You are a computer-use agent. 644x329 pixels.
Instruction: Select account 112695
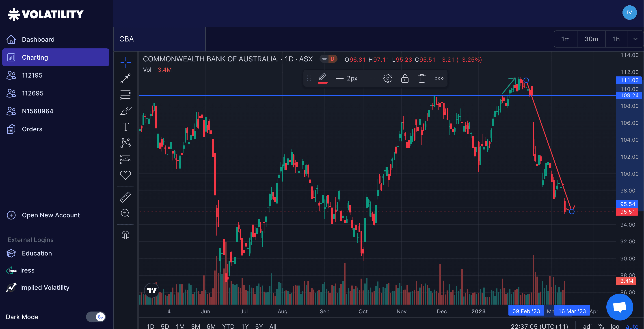pos(56,93)
